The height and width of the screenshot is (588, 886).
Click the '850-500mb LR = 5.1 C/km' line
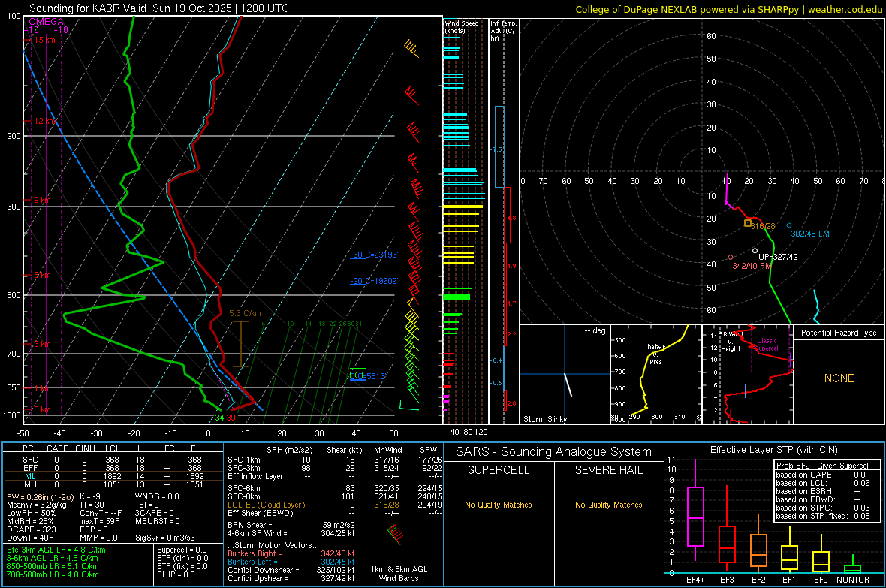tap(53, 566)
